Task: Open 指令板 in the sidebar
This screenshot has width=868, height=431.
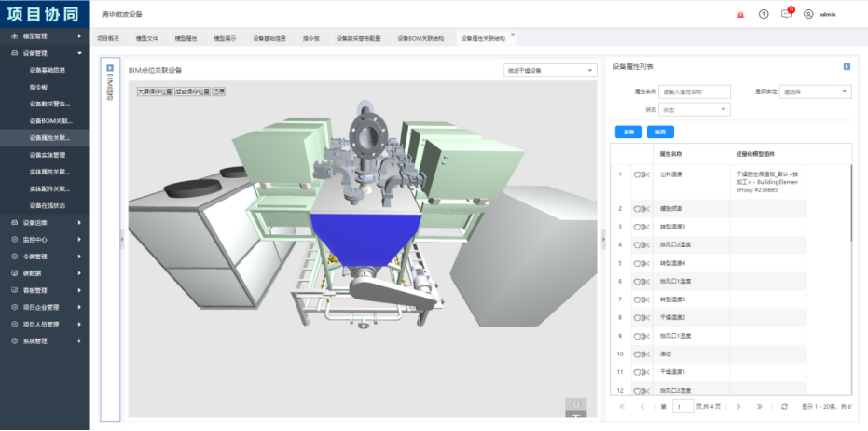Action: (x=39, y=87)
